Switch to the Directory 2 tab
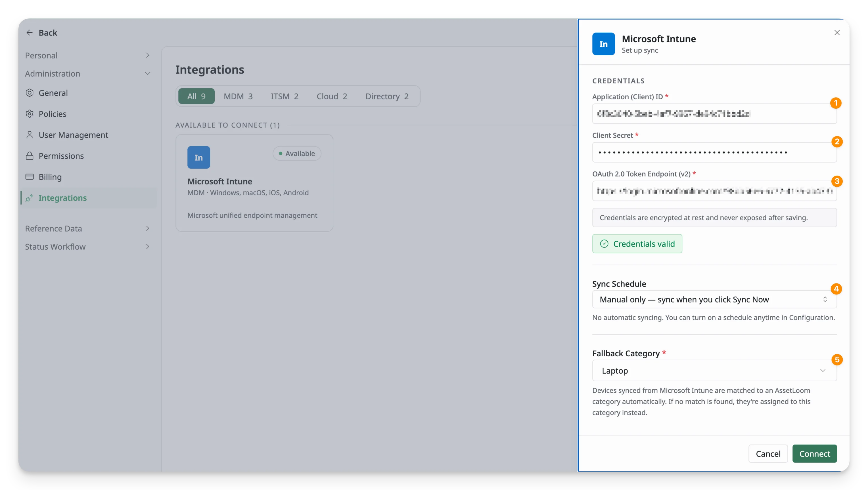Image resolution: width=868 pixels, height=490 pixels. click(x=387, y=96)
